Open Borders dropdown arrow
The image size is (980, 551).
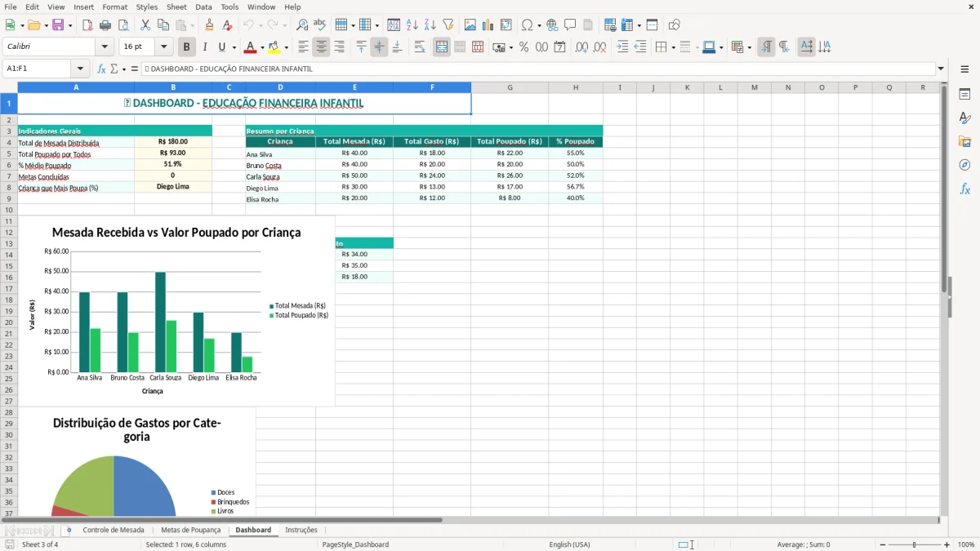672,47
